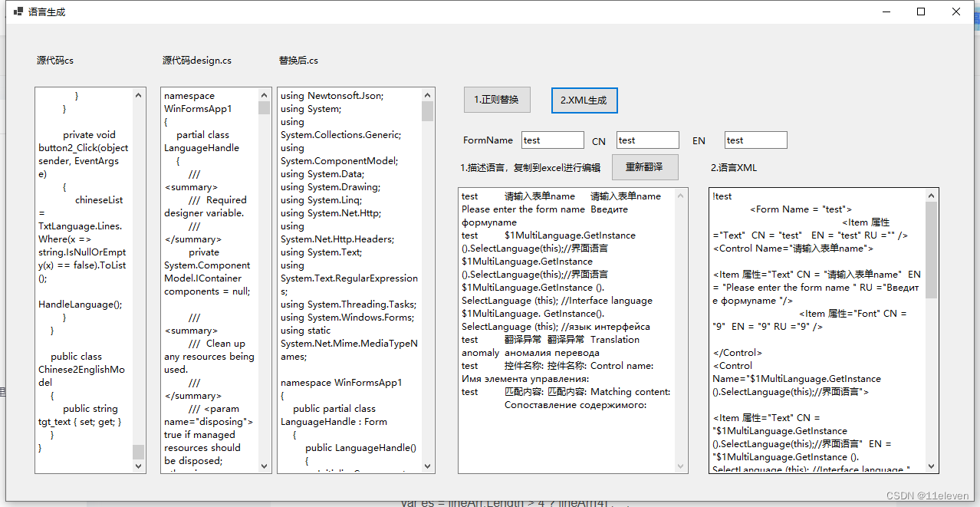Click the 1.正则替换 button
Viewport: 980px width, 507px height.
pos(497,100)
